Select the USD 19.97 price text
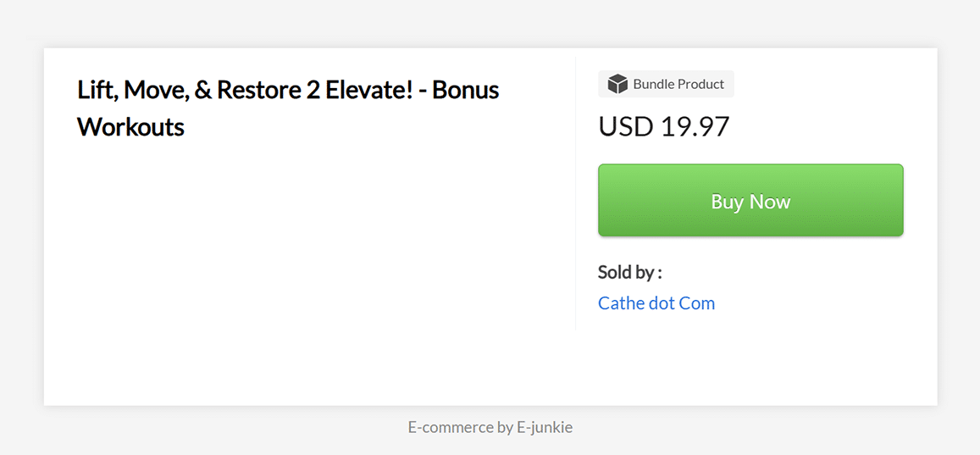This screenshot has height=455, width=980. point(664,127)
